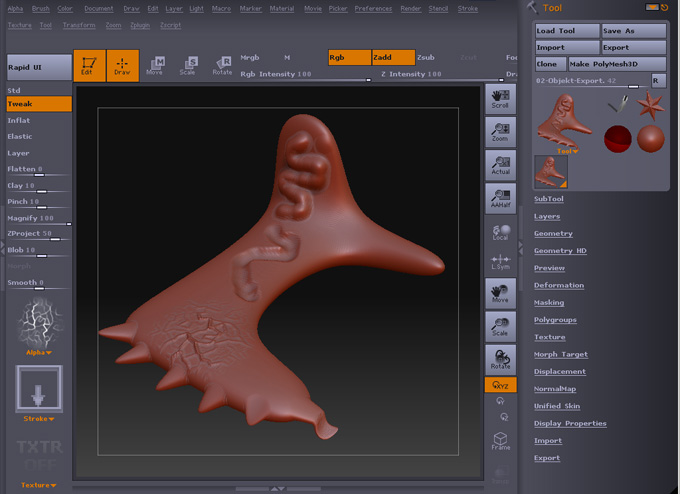
Task: Click the Scroll canvas icon
Action: tap(500, 98)
